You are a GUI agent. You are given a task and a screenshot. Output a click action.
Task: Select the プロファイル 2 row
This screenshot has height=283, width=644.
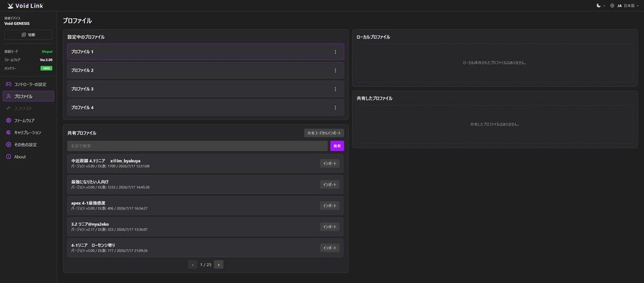(206, 70)
